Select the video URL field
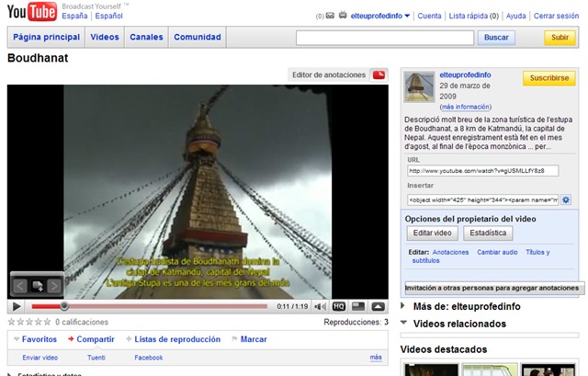The height and width of the screenshot is (376, 588). [x=482, y=171]
